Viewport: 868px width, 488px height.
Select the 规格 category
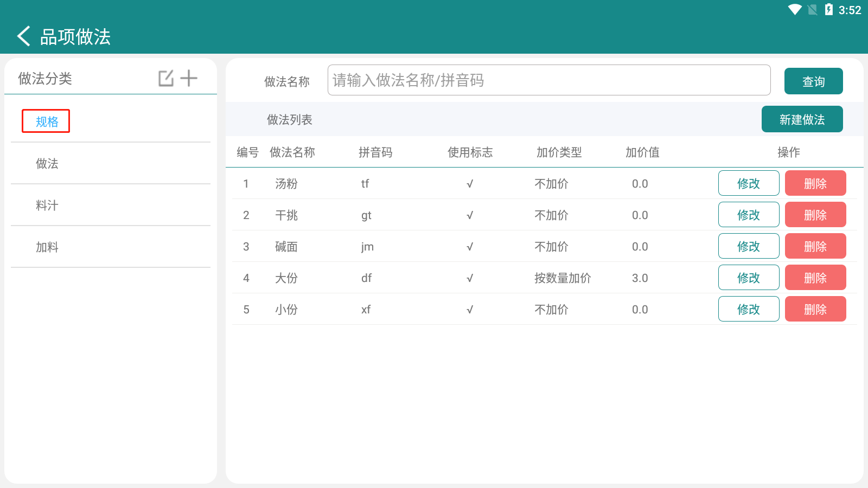pyautogui.click(x=46, y=121)
